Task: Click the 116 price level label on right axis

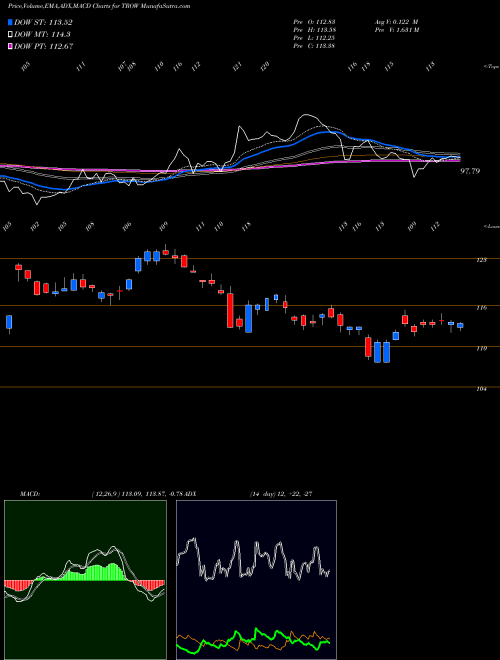Action: coord(482,308)
